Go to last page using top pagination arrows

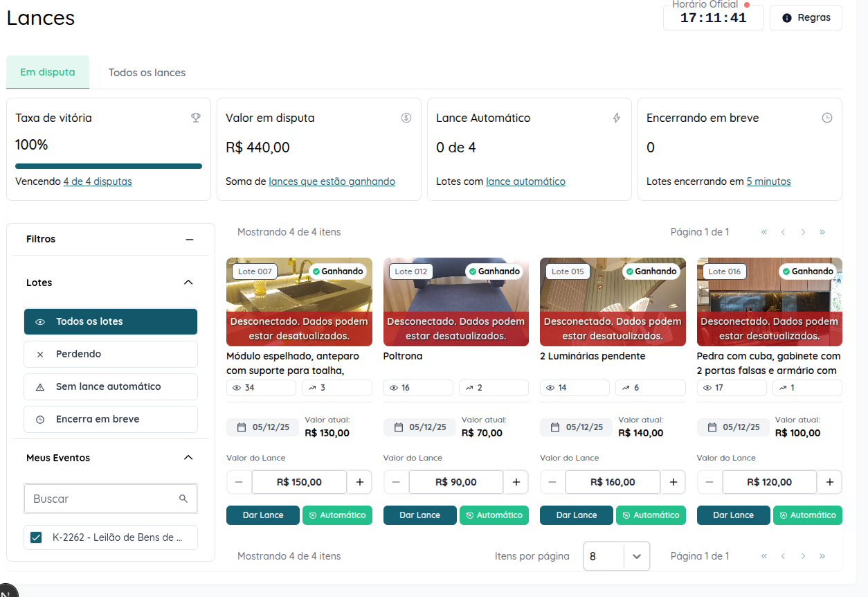tap(822, 232)
